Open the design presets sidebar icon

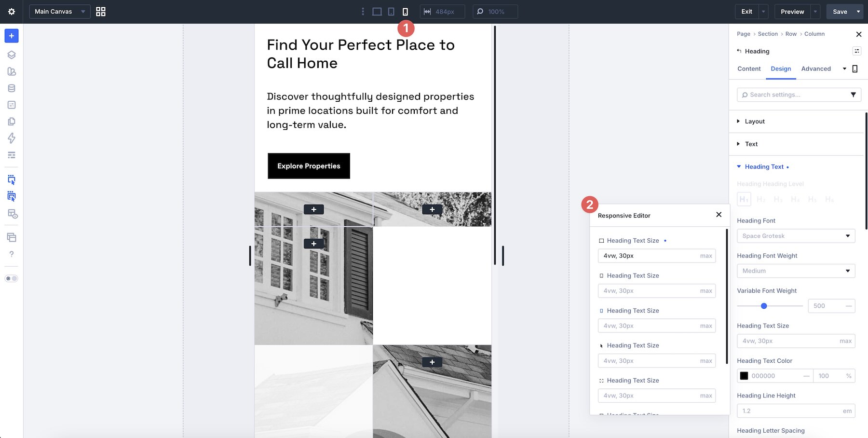click(12, 71)
